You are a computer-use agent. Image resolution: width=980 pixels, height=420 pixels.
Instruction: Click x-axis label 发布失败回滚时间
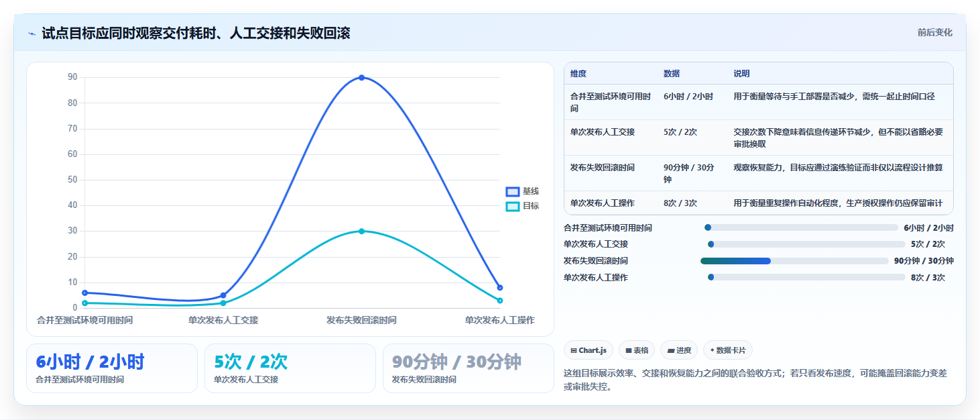[361, 321]
